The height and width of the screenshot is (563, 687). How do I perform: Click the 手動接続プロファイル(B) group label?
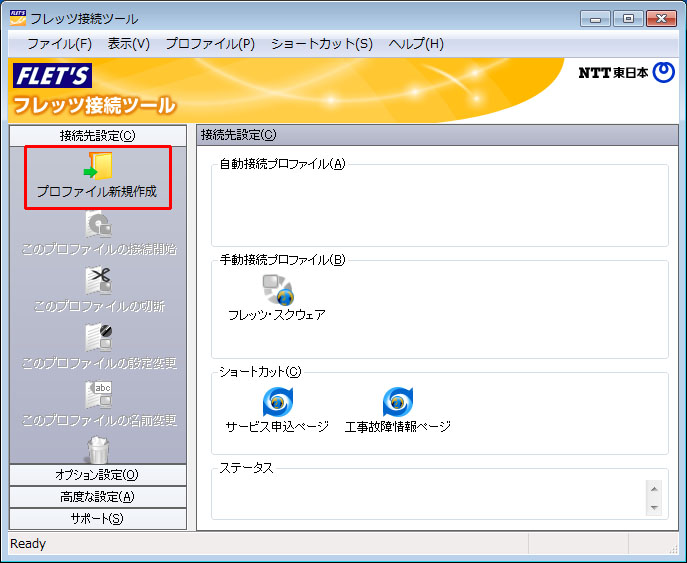(283, 260)
